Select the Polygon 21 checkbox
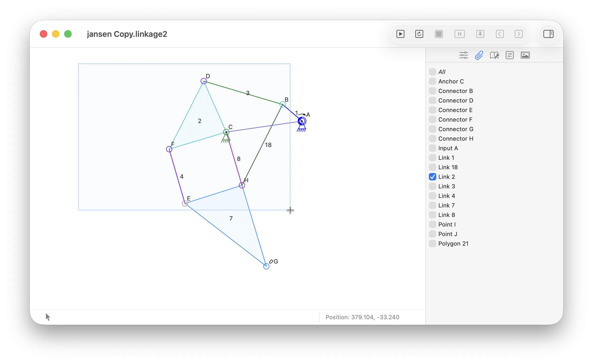Viewport: 593px width, 364px height. pos(433,243)
